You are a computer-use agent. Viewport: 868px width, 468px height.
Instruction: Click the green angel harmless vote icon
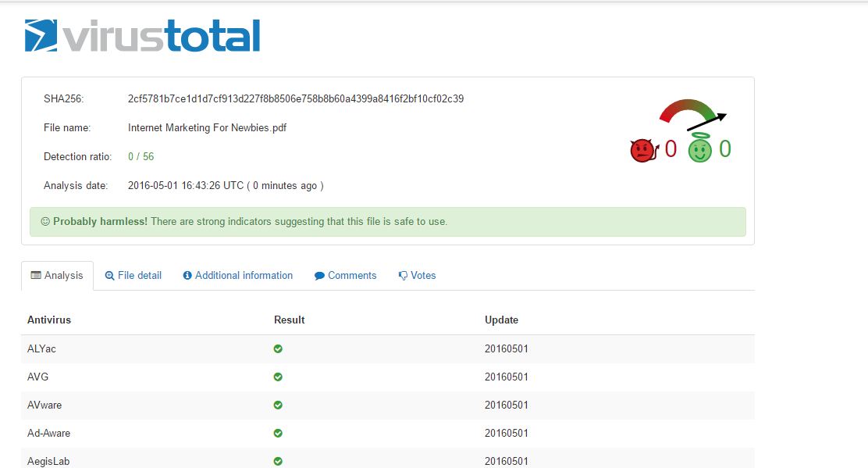(x=699, y=148)
